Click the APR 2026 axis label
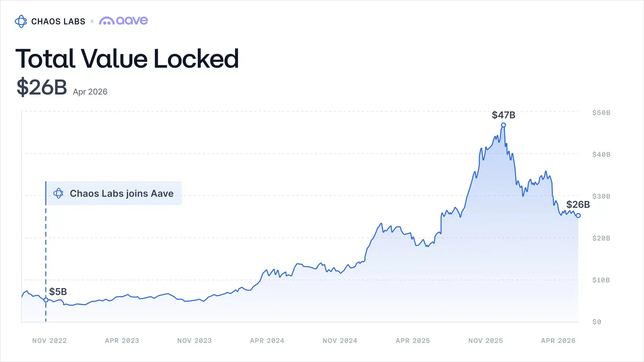Image resolution: width=644 pixels, height=362 pixels. coord(558,341)
